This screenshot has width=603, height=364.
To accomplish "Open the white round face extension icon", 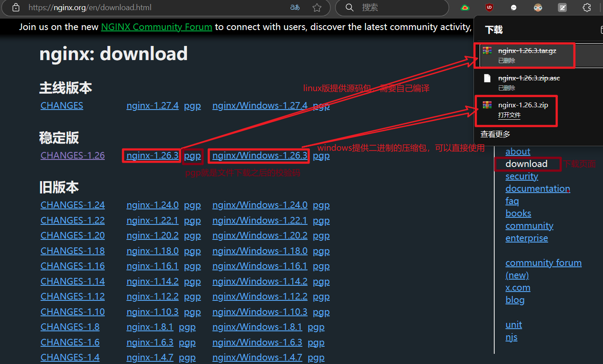I will [x=513, y=8].
